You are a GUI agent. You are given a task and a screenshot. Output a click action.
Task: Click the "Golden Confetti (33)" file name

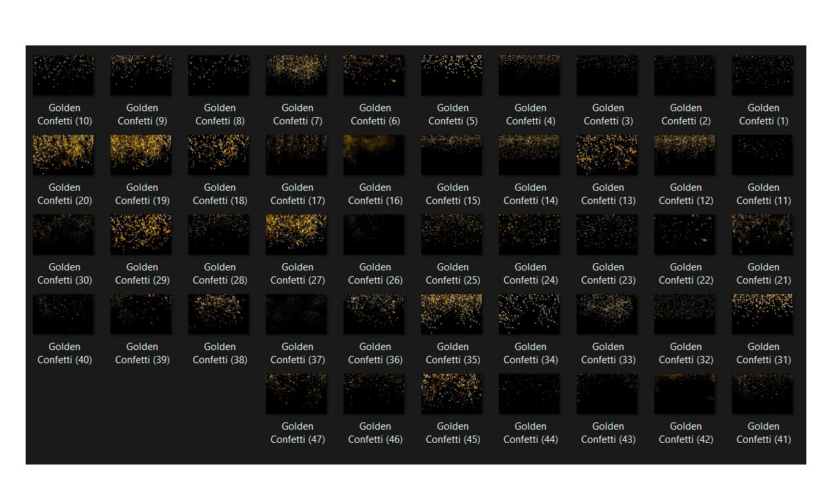pos(608,353)
